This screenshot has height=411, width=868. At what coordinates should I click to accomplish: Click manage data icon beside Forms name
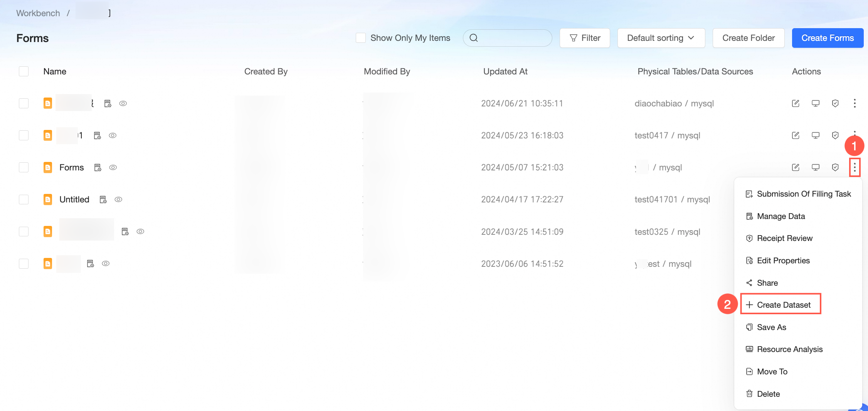click(x=98, y=167)
